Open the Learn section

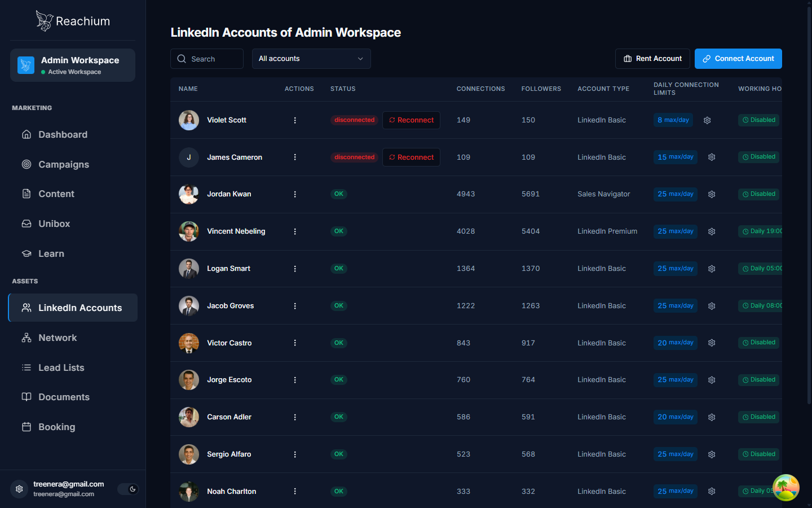(x=73, y=253)
